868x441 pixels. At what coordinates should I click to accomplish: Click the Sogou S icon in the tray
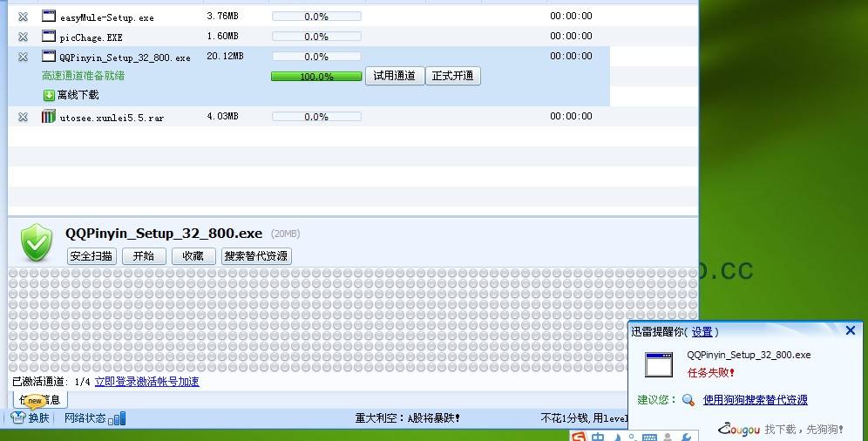(579, 437)
